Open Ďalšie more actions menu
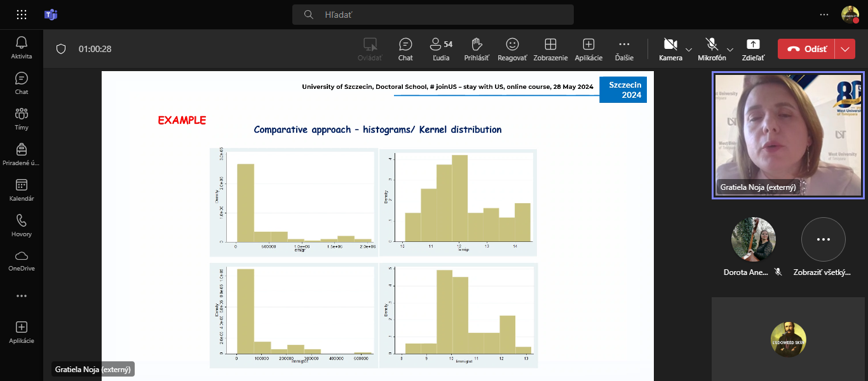 pos(624,49)
